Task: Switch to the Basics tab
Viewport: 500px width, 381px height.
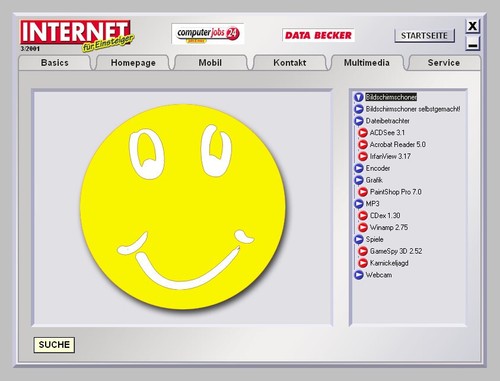Action: tap(54, 63)
